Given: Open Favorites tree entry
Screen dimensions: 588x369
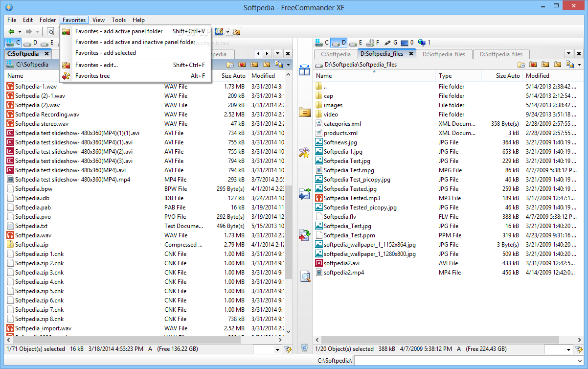Looking at the screenshot, I should 135,76.
